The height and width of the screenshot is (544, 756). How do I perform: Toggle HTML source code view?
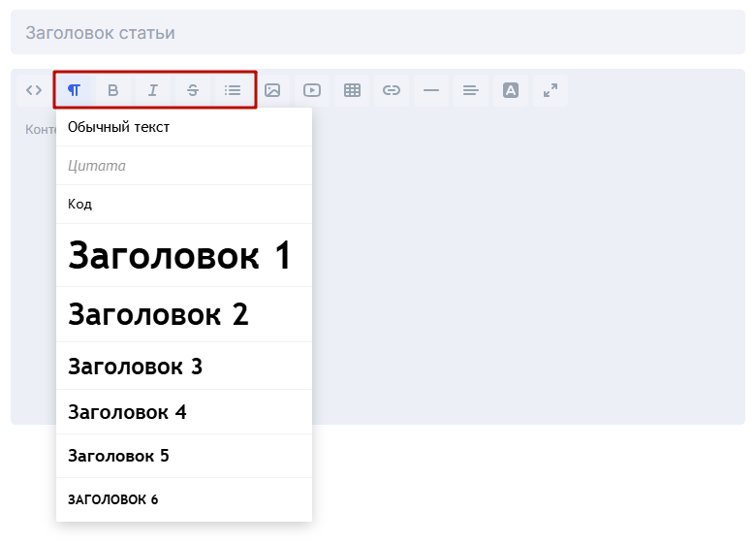point(34,90)
